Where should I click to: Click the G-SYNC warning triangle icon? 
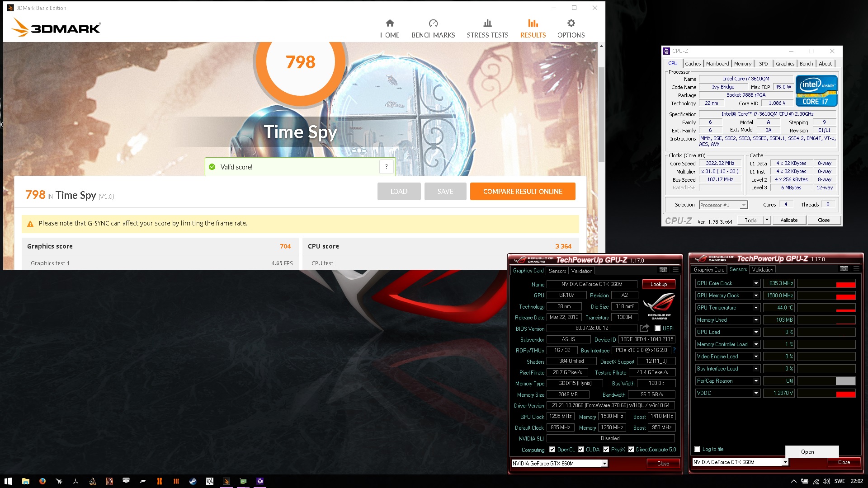coord(30,224)
